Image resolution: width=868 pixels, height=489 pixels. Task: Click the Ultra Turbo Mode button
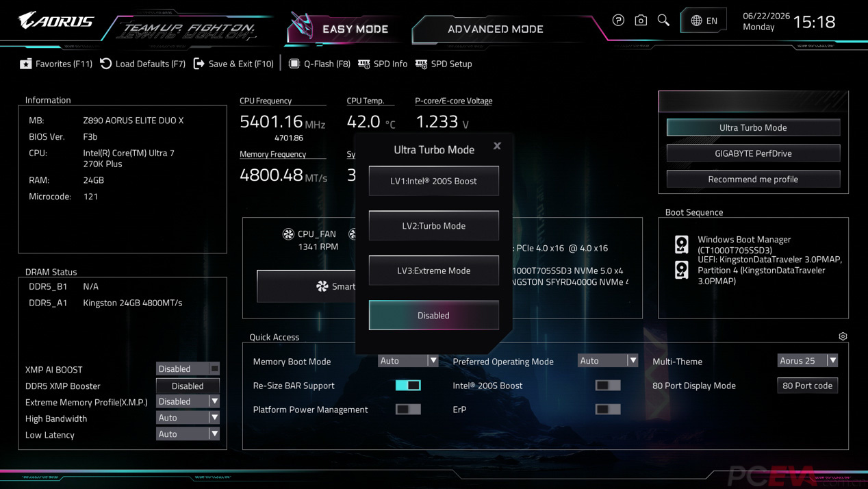(753, 127)
